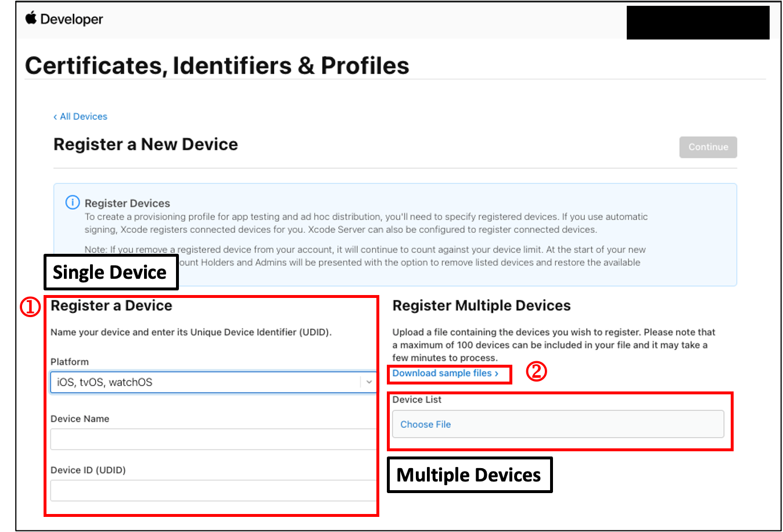The height and width of the screenshot is (532, 783).
Task: Click the Certificates, Identifiers & Profiles title
Action: point(217,66)
